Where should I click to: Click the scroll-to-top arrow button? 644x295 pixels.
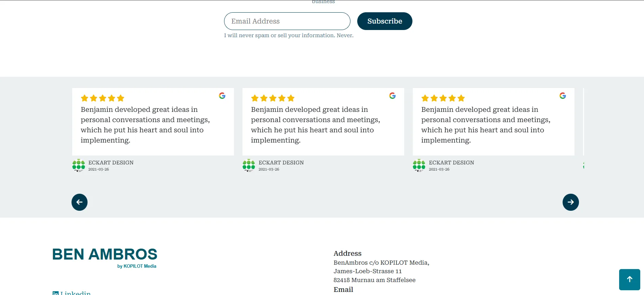[629, 279]
